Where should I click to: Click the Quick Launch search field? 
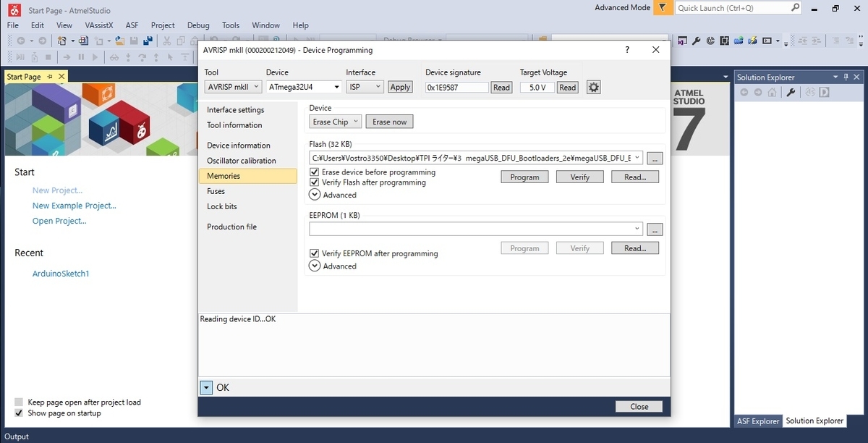click(732, 8)
